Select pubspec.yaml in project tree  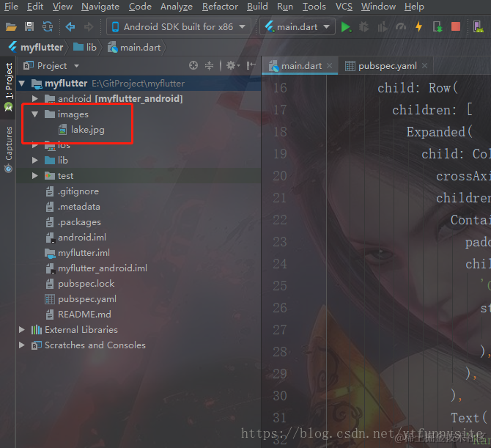click(x=81, y=299)
